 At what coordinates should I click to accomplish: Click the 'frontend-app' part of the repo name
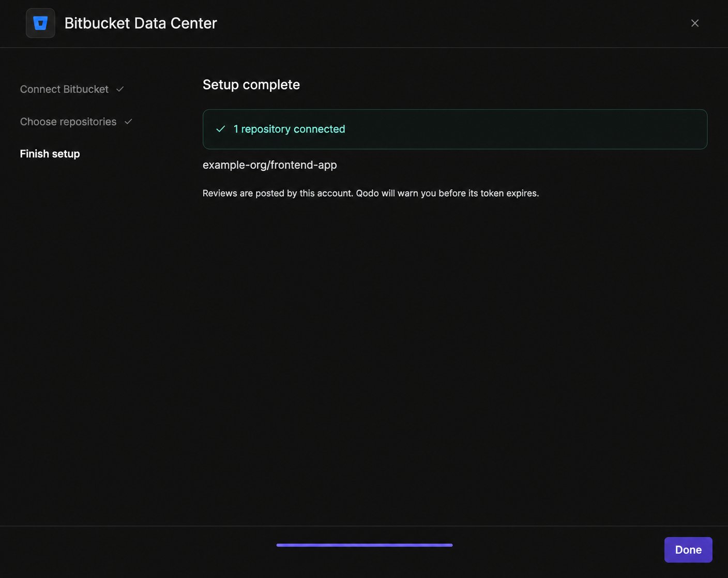coord(304,165)
